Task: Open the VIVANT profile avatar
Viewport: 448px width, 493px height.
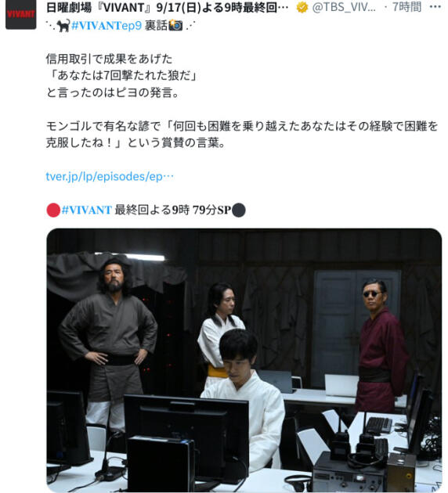Action: [21, 14]
